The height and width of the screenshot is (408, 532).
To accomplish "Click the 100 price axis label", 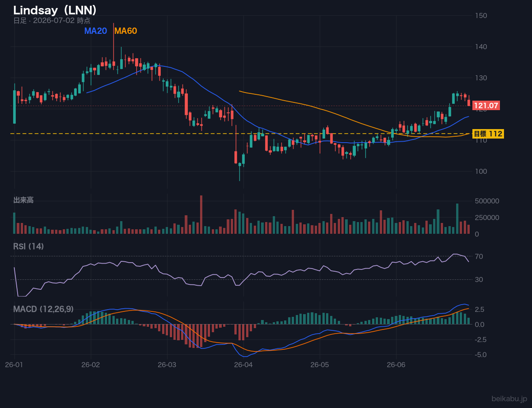I will [481, 171].
